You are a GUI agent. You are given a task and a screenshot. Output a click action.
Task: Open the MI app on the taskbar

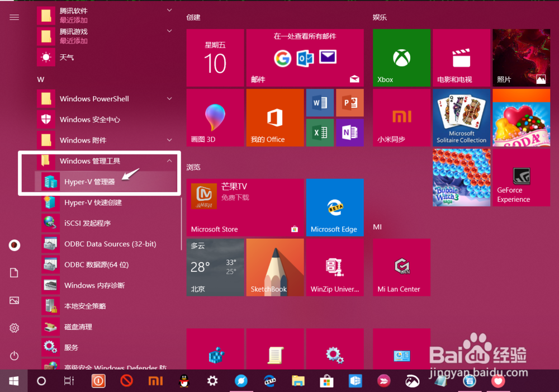(x=155, y=381)
